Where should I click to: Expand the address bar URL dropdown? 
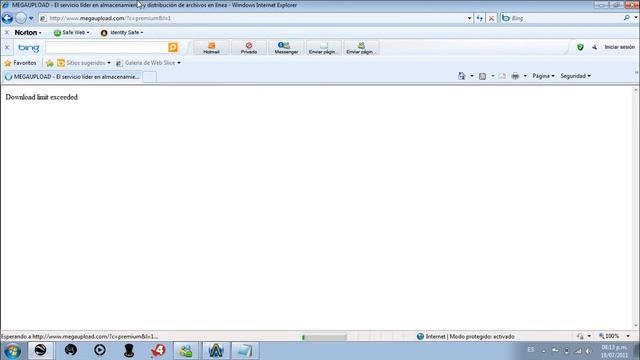469,18
